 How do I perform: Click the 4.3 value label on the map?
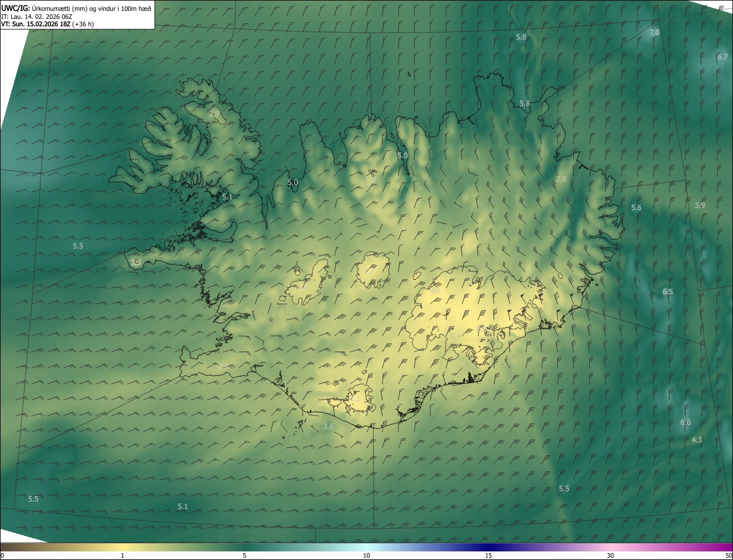tap(697, 440)
